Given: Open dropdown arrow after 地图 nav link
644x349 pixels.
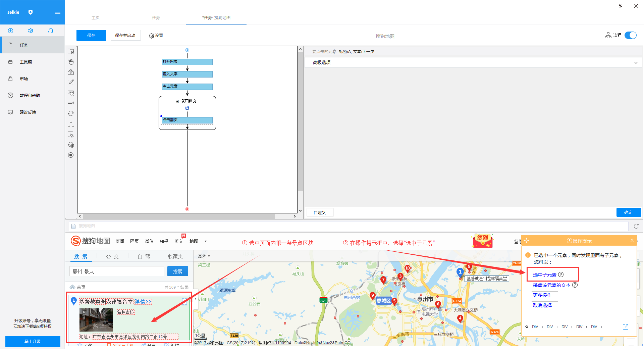Looking at the screenshot, I should [206, 241].
